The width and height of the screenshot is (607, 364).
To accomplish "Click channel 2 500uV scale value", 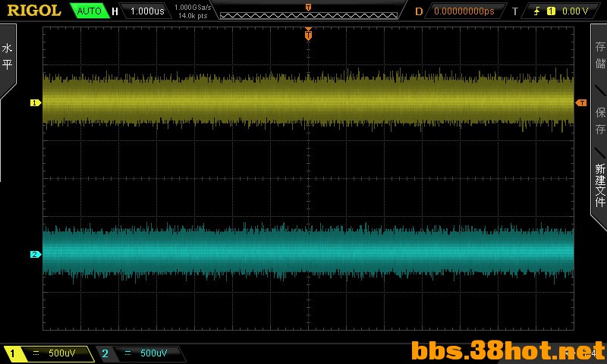I will click(x=154, y=353).
